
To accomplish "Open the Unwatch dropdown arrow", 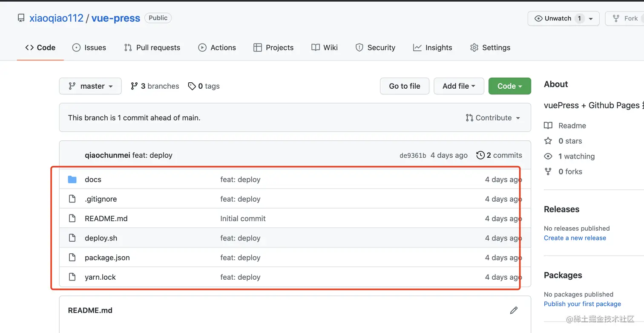I will 591,19.
